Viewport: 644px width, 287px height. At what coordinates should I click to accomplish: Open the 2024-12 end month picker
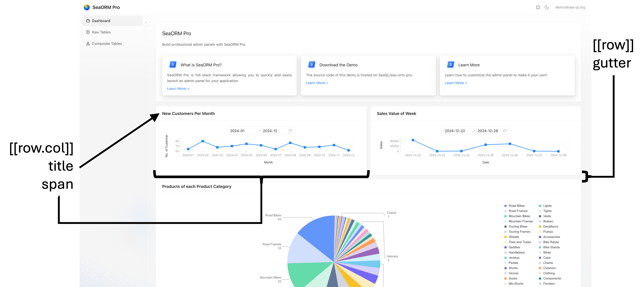tap(270, 131)
